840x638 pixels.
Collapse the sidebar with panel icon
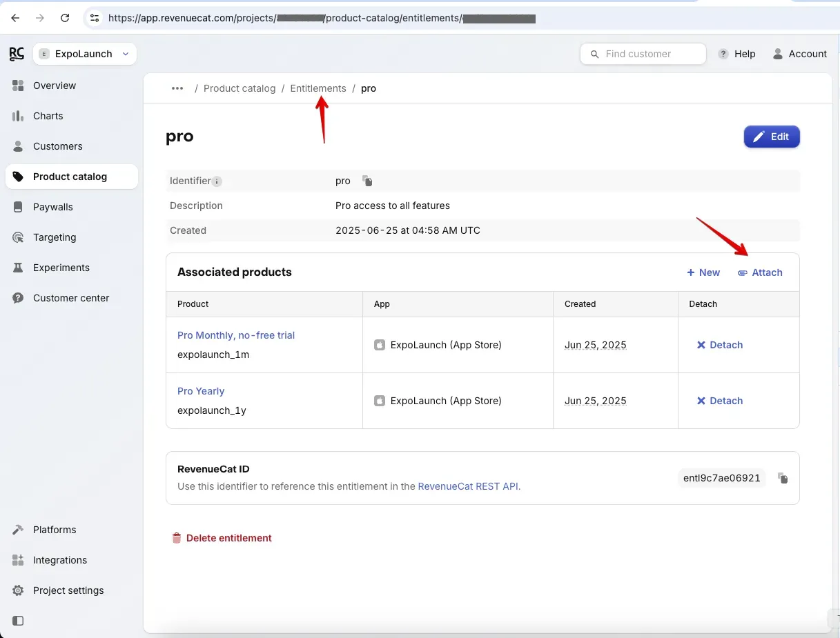[19, 621]
